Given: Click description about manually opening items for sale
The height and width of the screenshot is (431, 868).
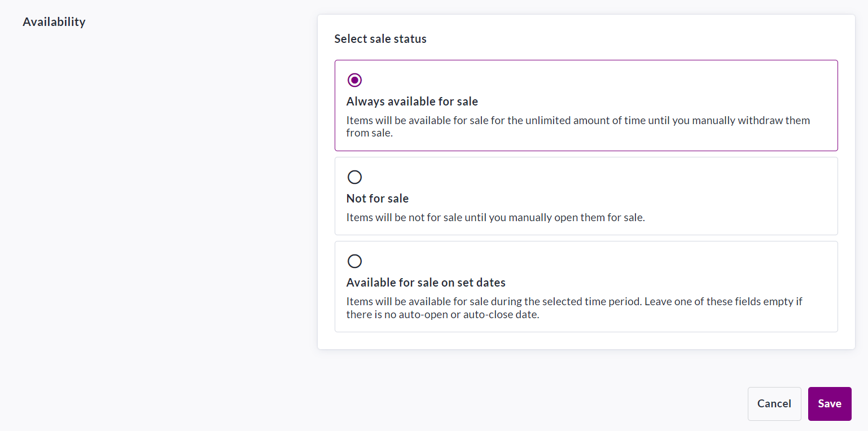Looking at the screenshot, I should 495,217.
